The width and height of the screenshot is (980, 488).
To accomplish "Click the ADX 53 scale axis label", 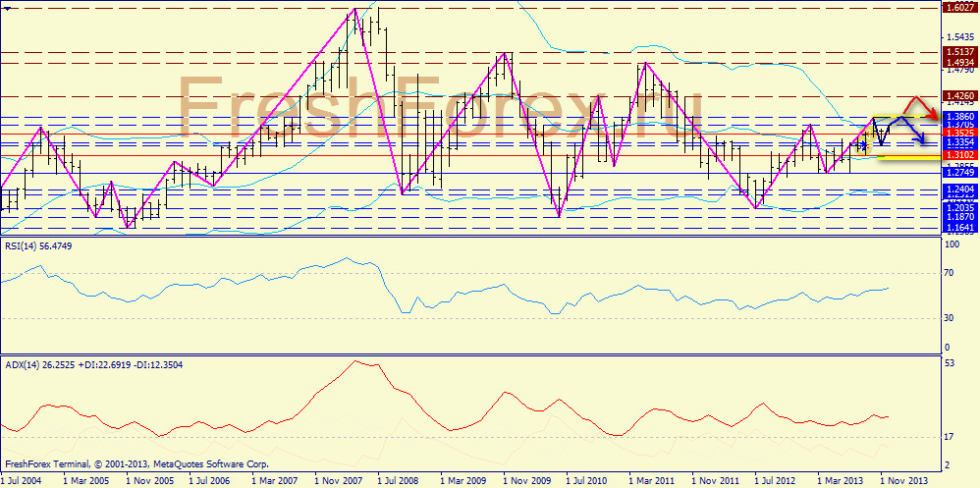I will coord(950,364).
